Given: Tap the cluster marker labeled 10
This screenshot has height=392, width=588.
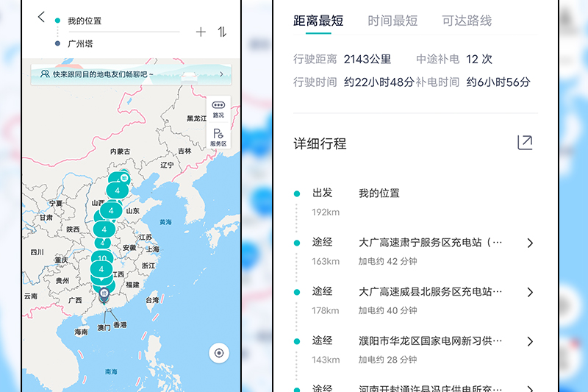Looking at the screenshot, I should coord(101,259).
